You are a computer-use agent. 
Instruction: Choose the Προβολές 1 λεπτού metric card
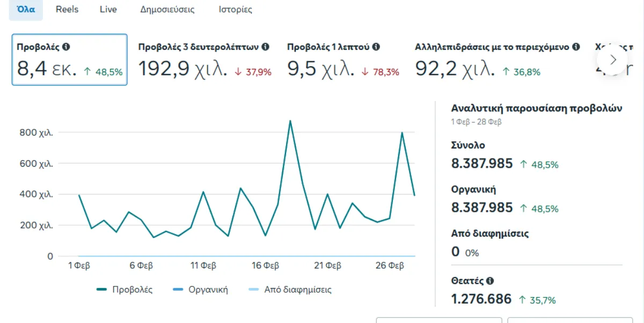[x=342, y=60]
